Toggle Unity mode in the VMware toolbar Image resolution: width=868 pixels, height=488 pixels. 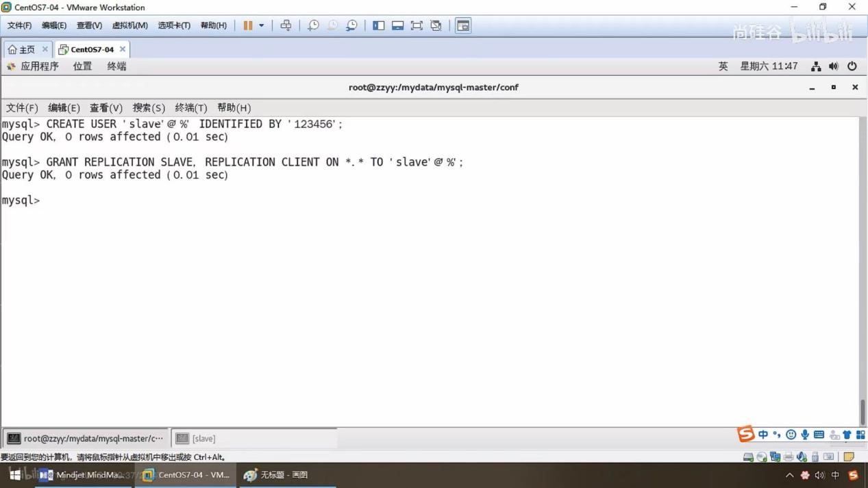coord(436,25)
